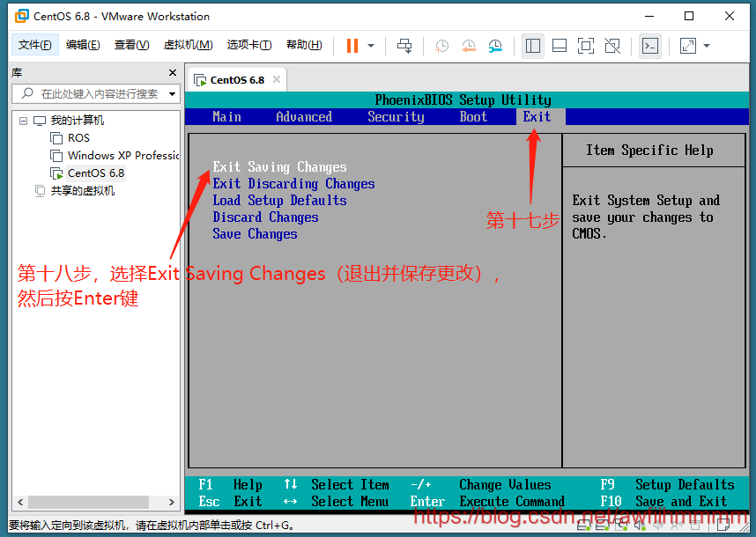Screen dimensions: 756x537
Task: Open the snapshot manager
Action: coord(494,46)
